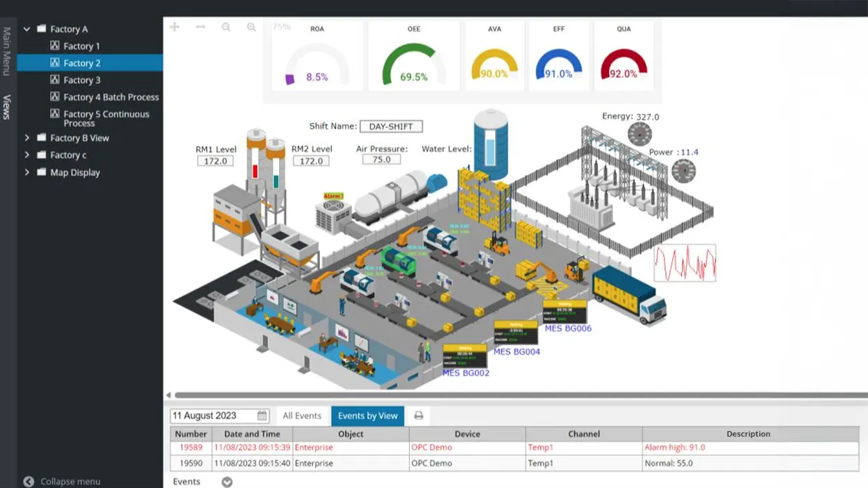Click the Air Pressure 75.0 box

coord(381,159)
